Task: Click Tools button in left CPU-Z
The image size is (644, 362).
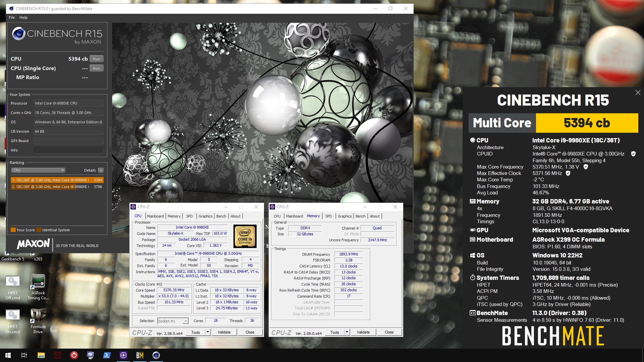Action: coord(196,332)
